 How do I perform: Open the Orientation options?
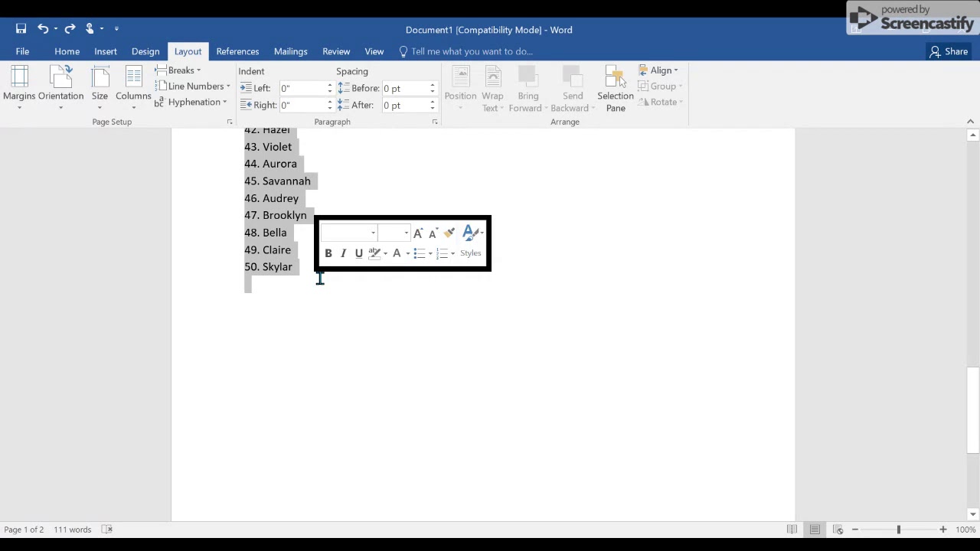point(61,88)
